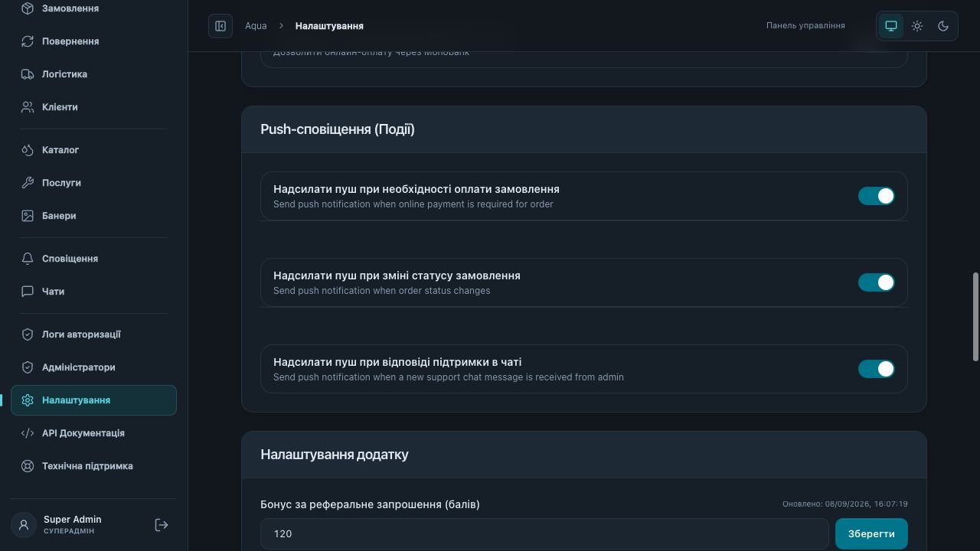
Task: Click the Технічна підтримка lifebuoy icon
Action: (28, 466)
